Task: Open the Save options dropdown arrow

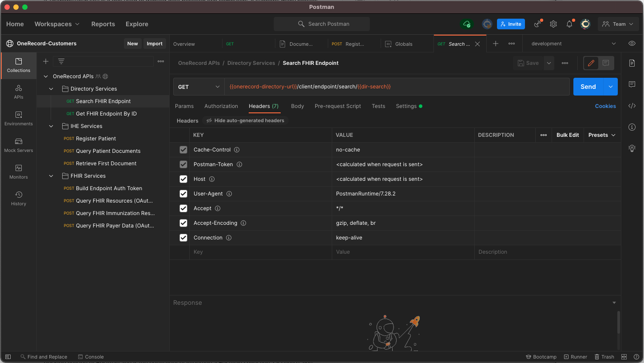Action: coord(549,63)
